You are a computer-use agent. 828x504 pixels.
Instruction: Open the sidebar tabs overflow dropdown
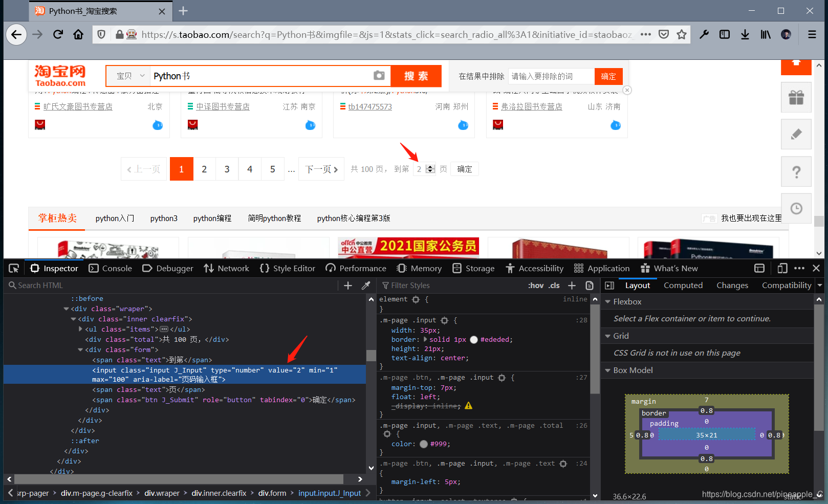[819, 286]
